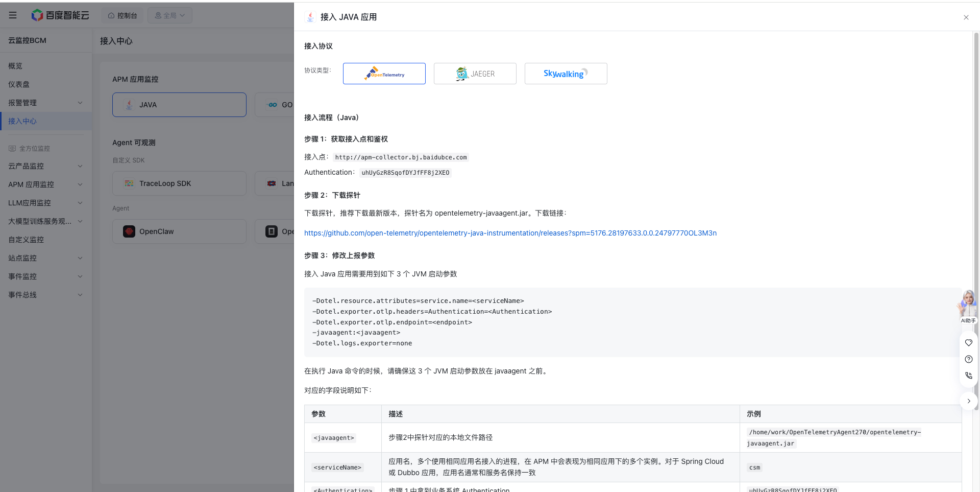The width and height of the screenshot is (980, 492).
Task: Open the hamburger navigation menu
Action: point(13,15)
